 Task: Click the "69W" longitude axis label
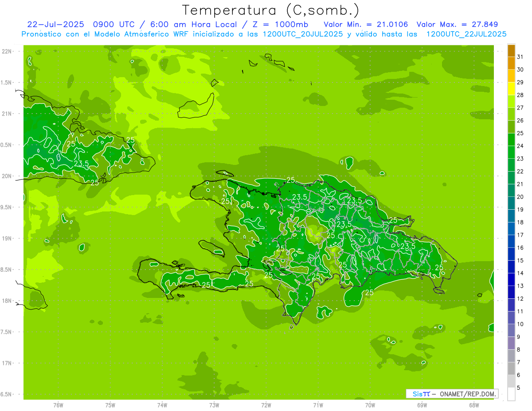(422, 405)
